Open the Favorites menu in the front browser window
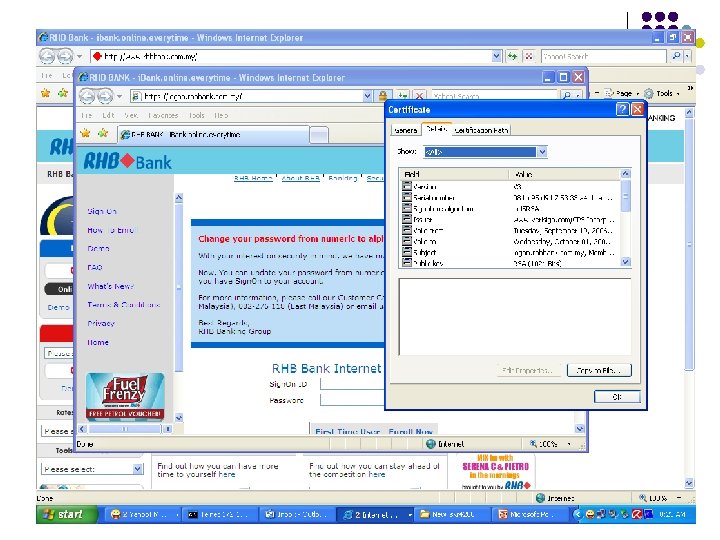The height and width of the screenshot is (540, 720). tap(163, 115)
